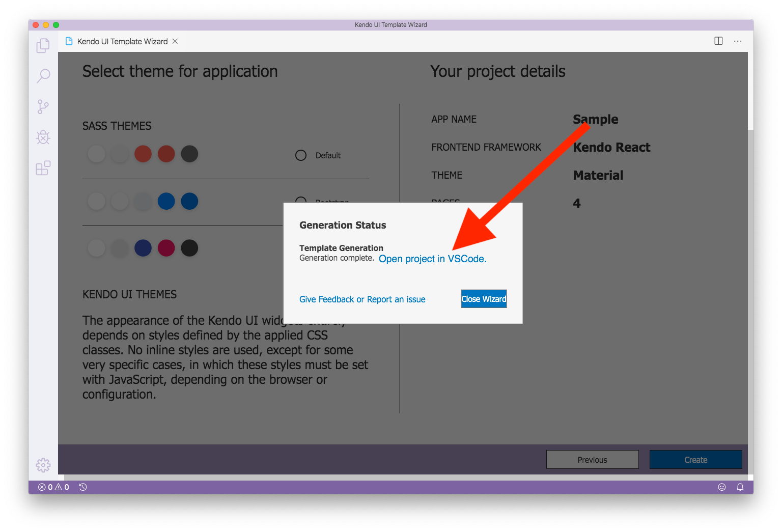Click the green macOS zoom button
782x532 pixels.
[56, 25]
